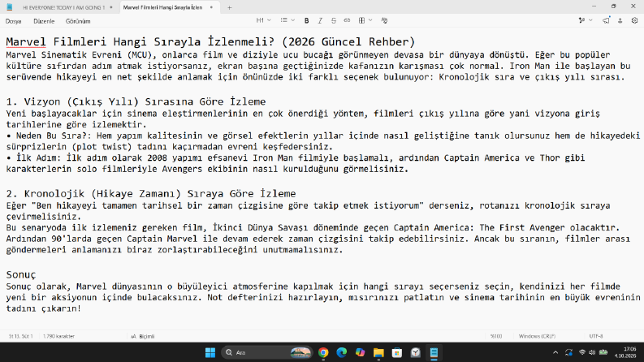This screenshot has height=362, width=644.
Task: Click the UTF-8 encoding indicator
Action: click(x=596, y=336)
